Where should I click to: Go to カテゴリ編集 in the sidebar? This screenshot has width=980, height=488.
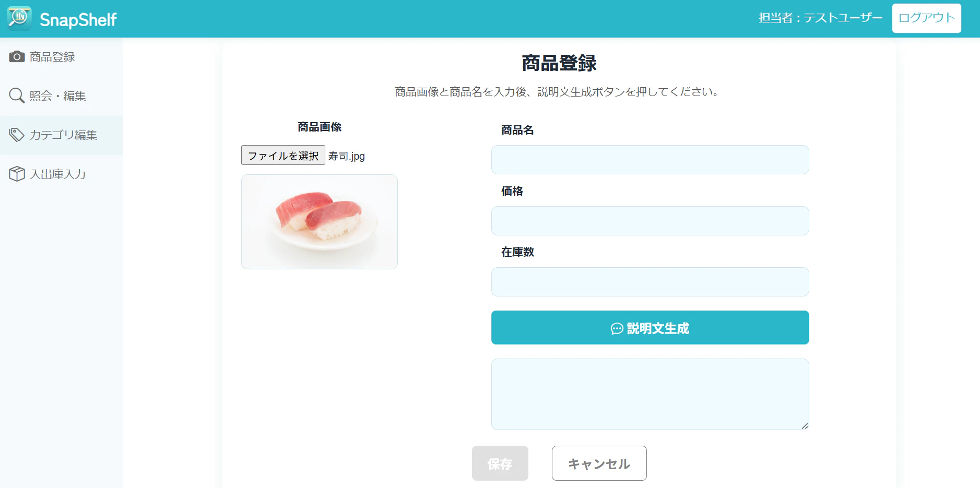[x=61, y=135]
